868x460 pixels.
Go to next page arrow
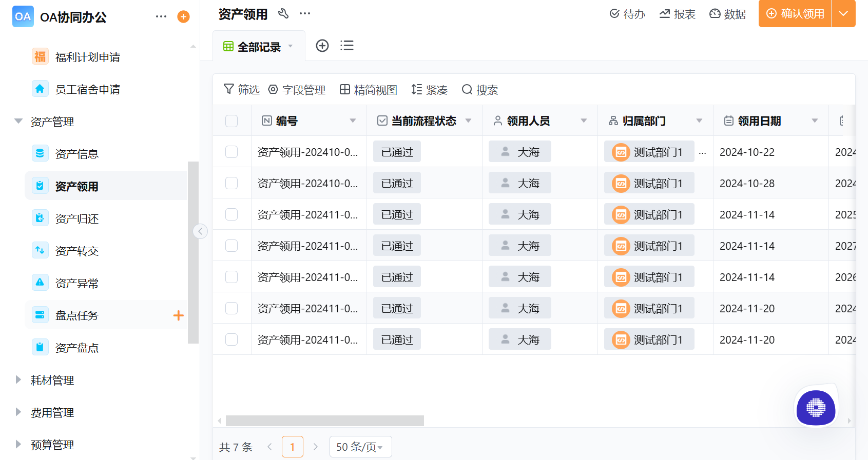click(x=316, y=447)
